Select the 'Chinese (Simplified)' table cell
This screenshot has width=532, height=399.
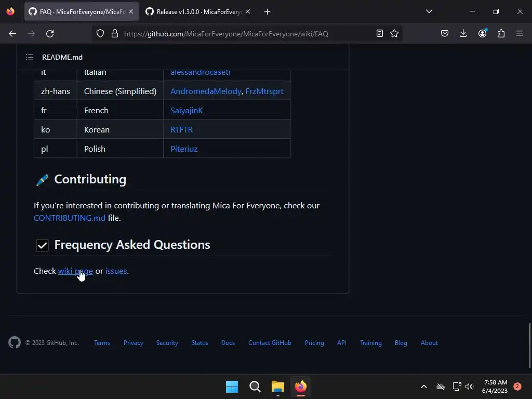(120, 91)
